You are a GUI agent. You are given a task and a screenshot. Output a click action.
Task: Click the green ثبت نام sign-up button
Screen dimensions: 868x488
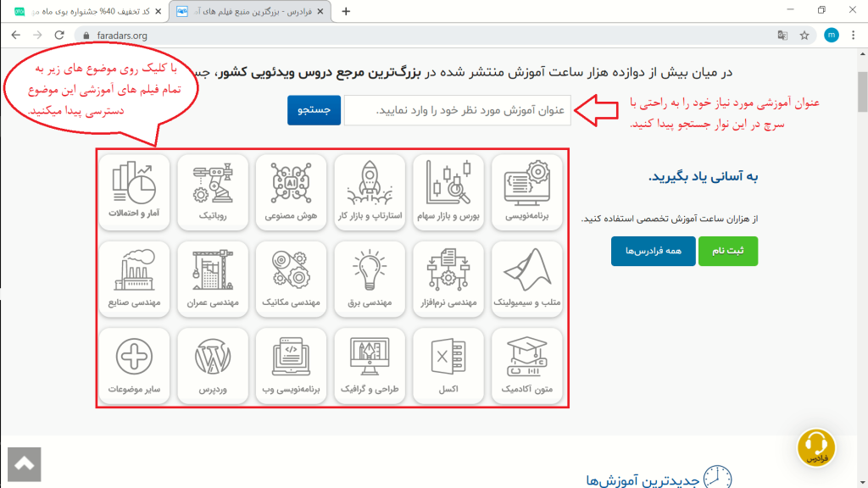pyautogui.click(x=728, y=251)
